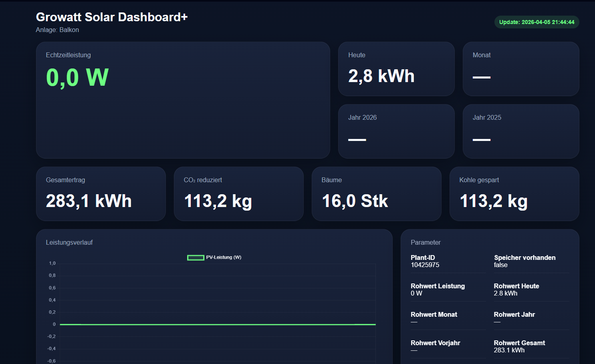Click the Gesamtertrag label
The width and height of the screenshot is (595, 364).
tap(65, 180)
